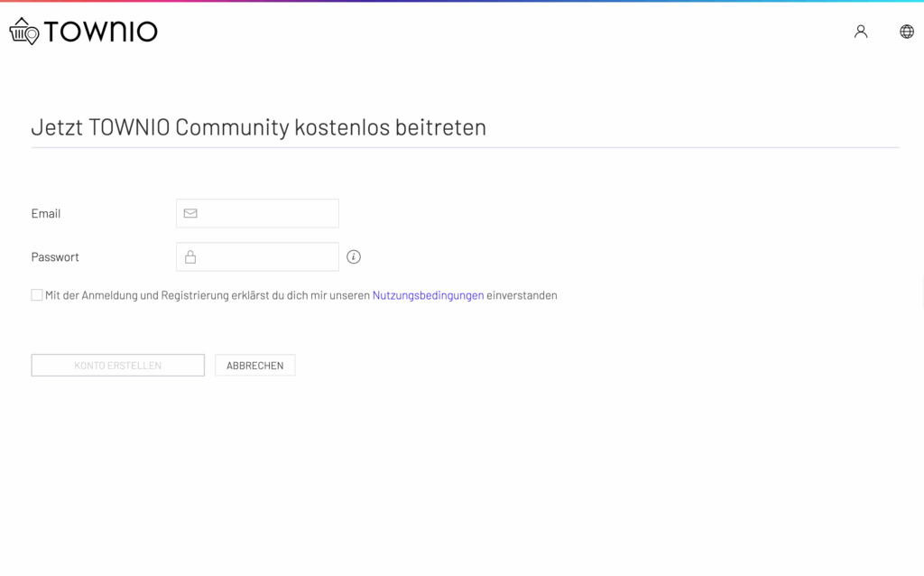Image resolution: width=924 pixels, height=576 pixels.
Task: Show password info via the circled i icon
Action: pos(354,257)
